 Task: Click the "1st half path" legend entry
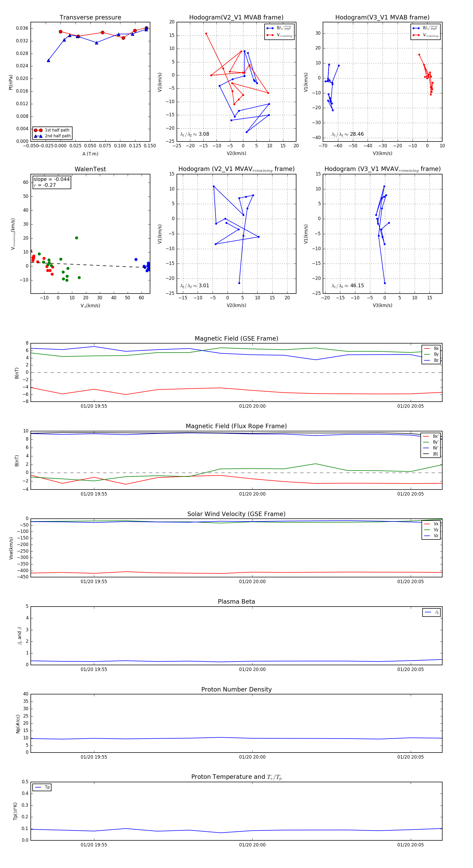(x=52, y=130)
